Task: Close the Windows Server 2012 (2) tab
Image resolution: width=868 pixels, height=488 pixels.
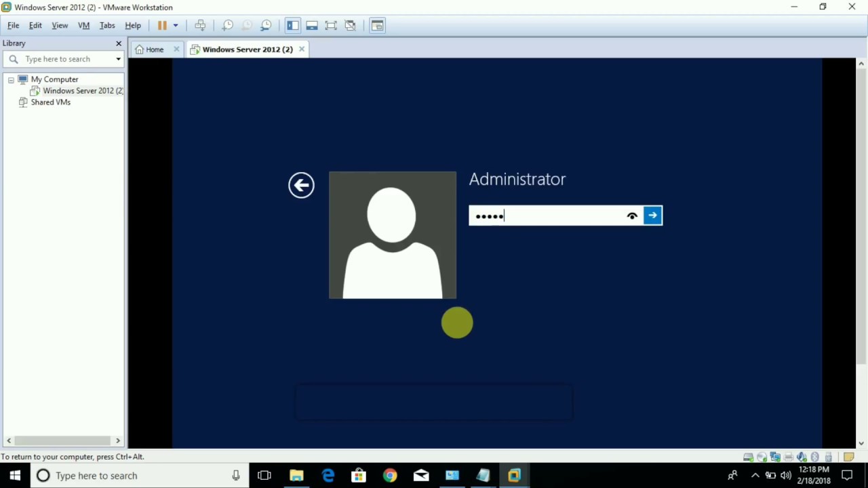Action: click(x=302, y=49)
